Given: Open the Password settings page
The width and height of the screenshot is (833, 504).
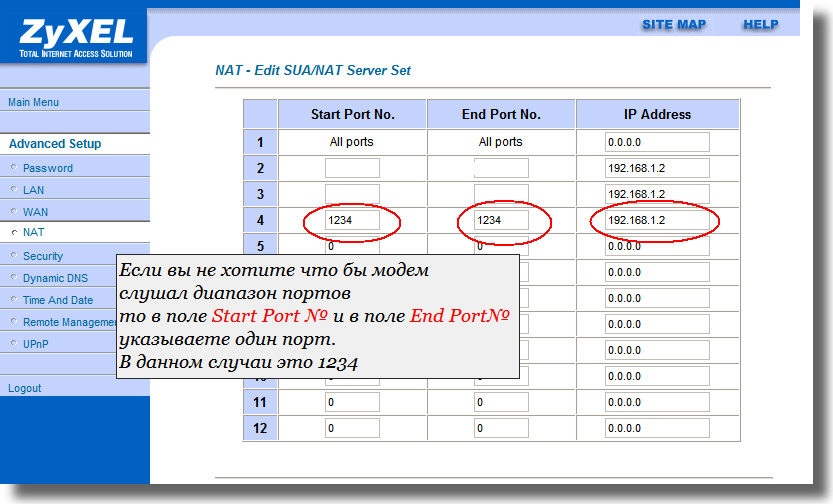Looking at the screenshot, I should [x=48, y=168].
